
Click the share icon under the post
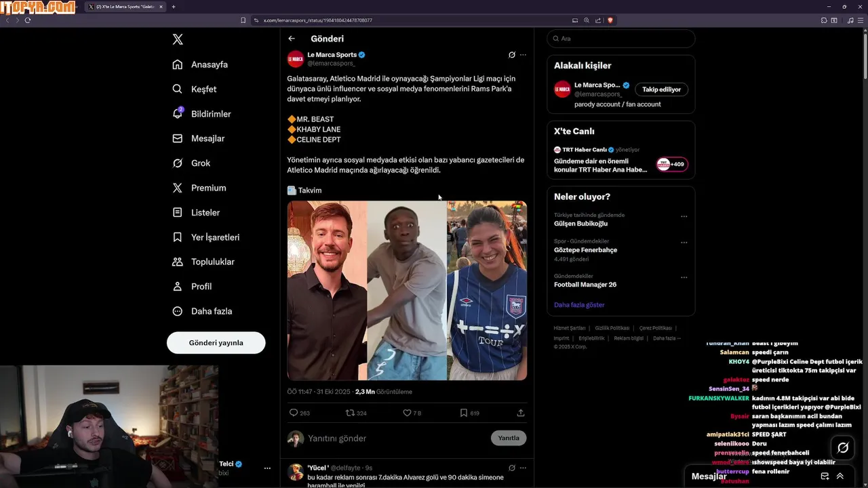click(521, 413)
